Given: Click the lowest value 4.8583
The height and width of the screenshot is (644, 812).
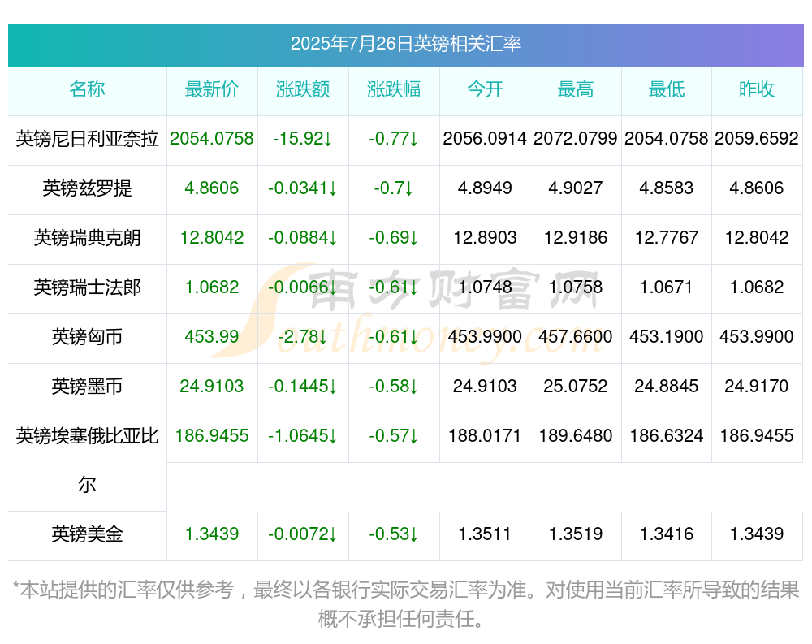Looking at the screenshot, I should pyautogui.click(x=667, y=188).
